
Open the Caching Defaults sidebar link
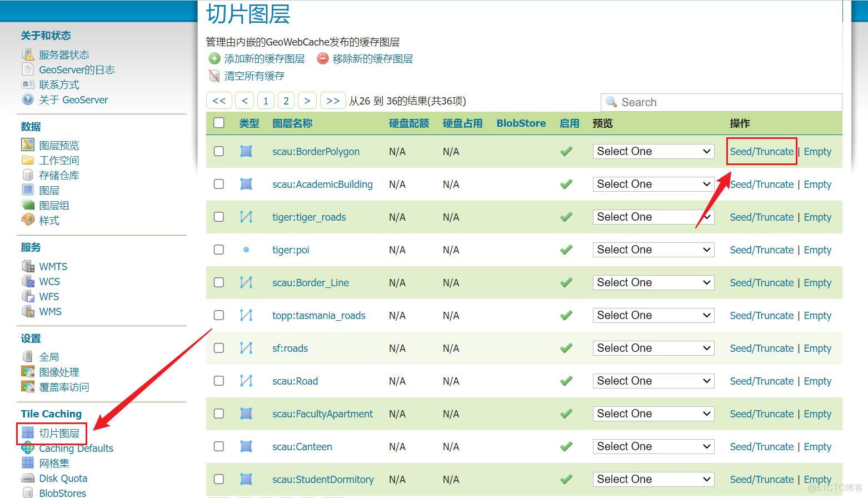(x=76, y=448)
